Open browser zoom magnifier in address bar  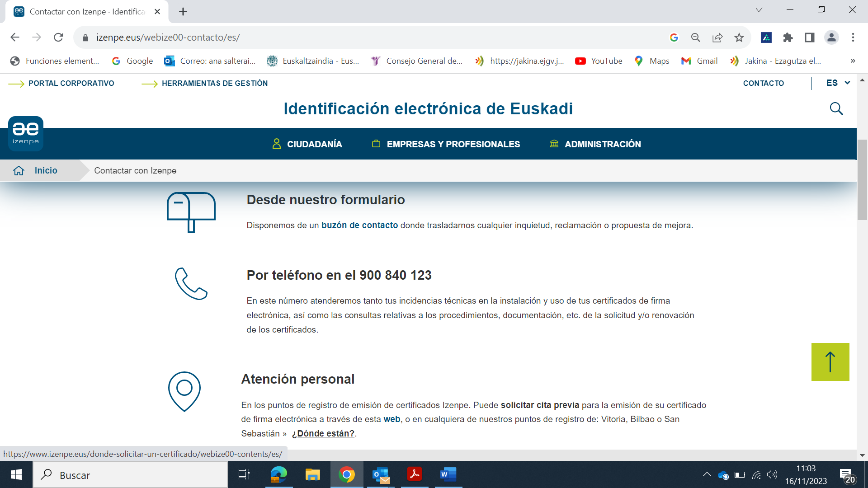(x=696, y=38)
